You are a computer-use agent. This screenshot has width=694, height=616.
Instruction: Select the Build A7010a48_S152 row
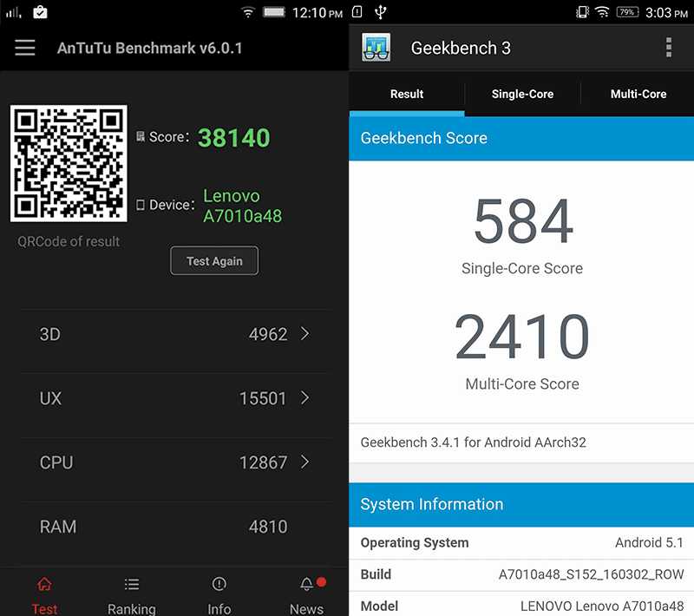point(521,574)
